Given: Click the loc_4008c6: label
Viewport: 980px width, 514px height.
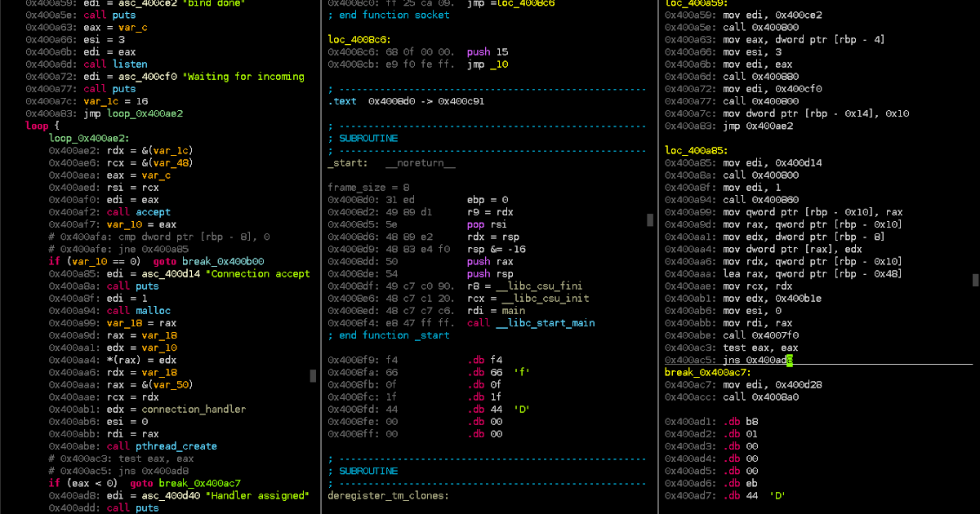Looking at the screenshot, I should (x=359, y=39).
